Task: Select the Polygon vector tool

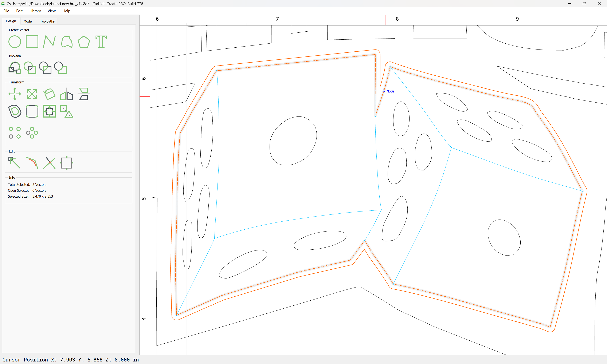Action: click(x=84, y=42)
